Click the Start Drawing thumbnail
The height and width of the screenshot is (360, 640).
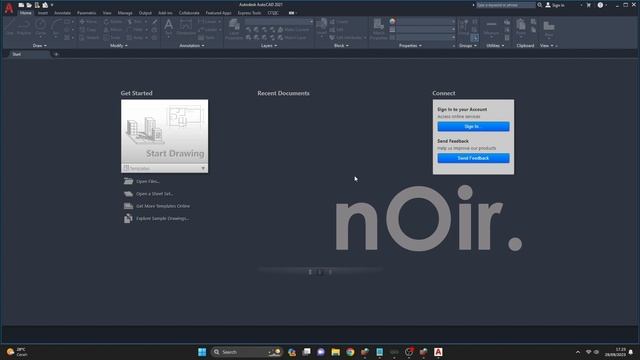pos(164,132)
